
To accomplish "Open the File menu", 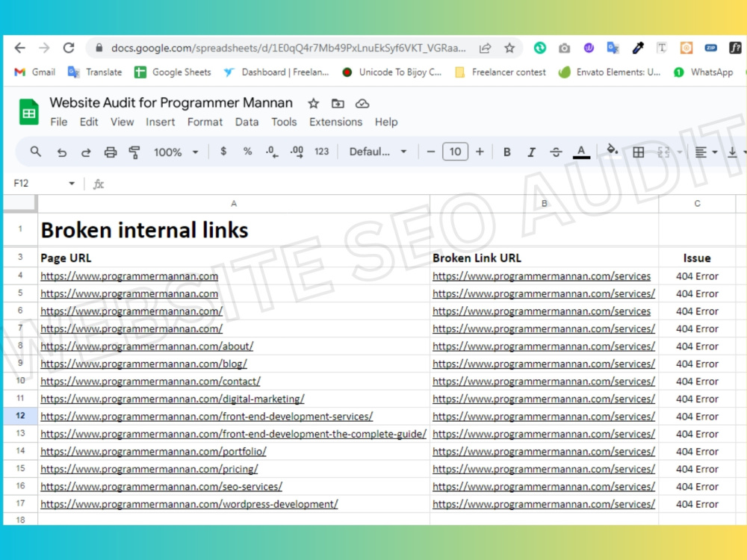I will pos(58,122).
